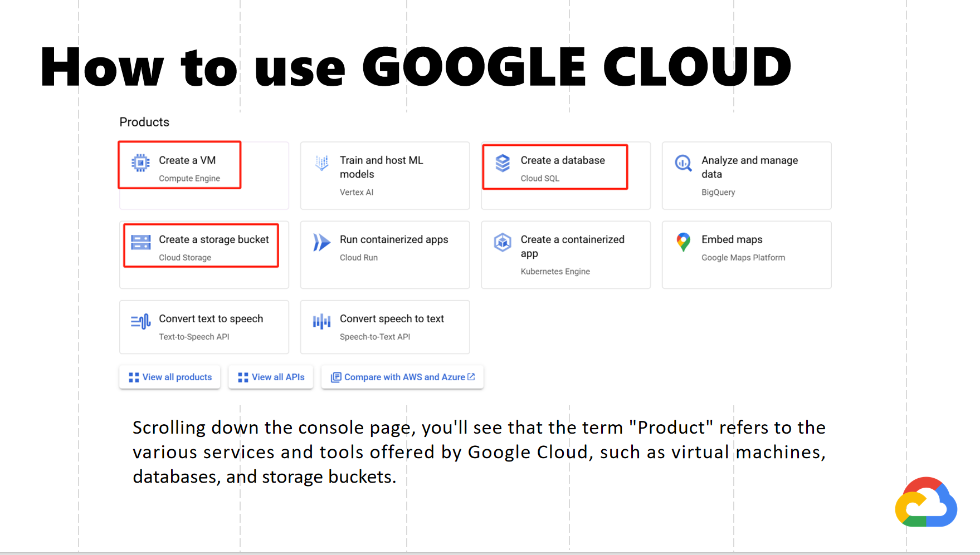Click the Speech-to-Text API bars icon

(x=322, y=321)
